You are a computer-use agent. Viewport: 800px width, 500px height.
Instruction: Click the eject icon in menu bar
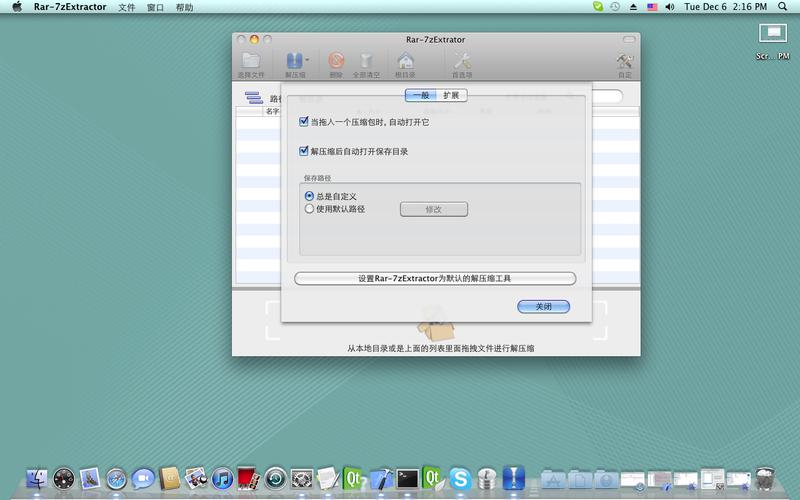pos(633,7)
